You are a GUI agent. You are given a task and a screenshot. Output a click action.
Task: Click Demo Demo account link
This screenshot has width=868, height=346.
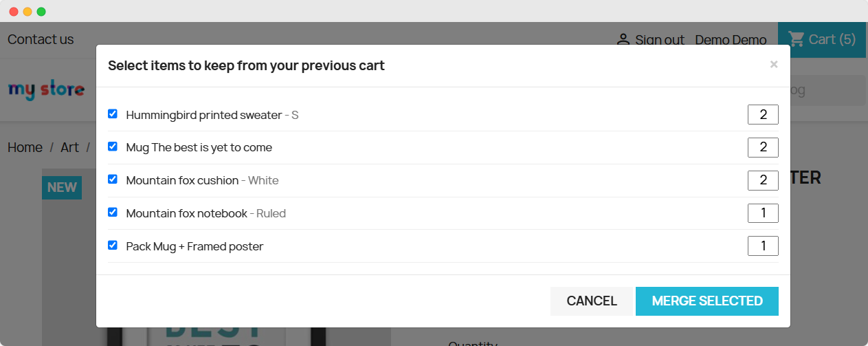coord(731,40)
